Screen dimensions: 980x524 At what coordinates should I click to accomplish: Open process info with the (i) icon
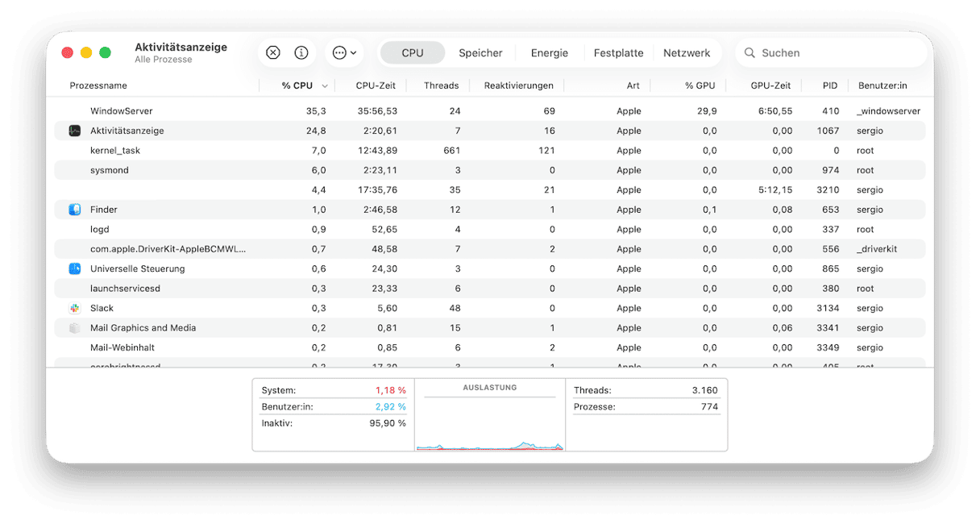click(x=301, y=53)
